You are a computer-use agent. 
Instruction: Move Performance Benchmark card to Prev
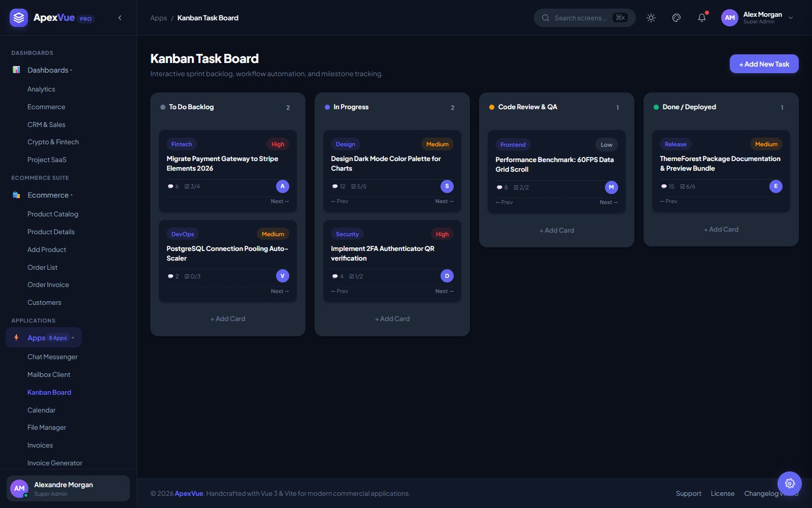tap(504, 202)
